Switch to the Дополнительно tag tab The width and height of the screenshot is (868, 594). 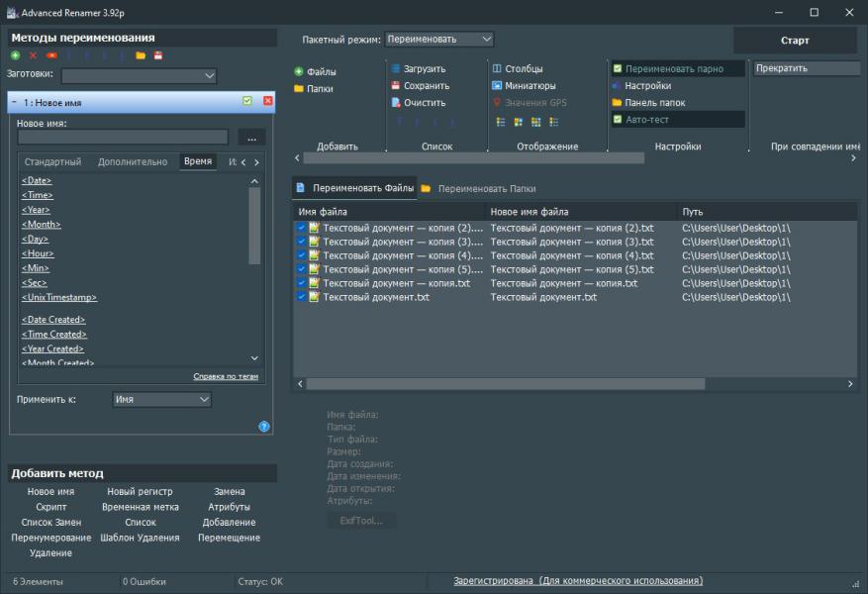point(133,161)
